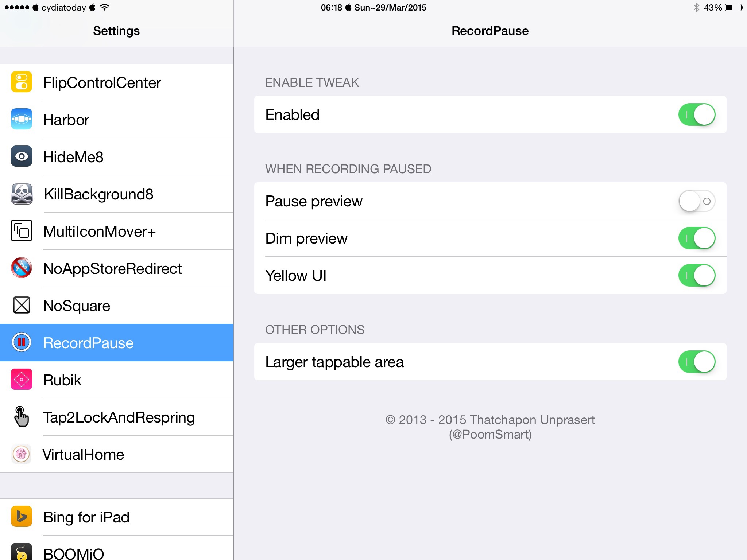The width and height of the screenshot is (747, 560).
Task: Tap the Wi-Fi signal icon
Action: [104, 7]
